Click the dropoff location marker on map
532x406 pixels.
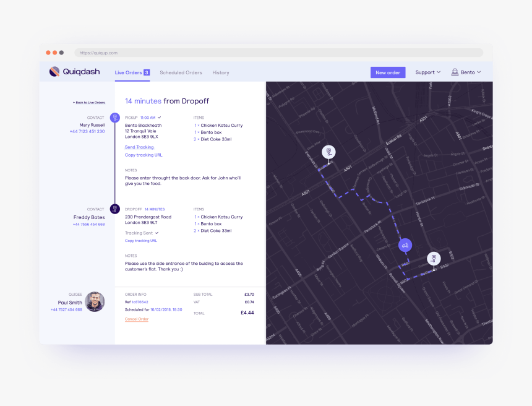pos(434,259)
